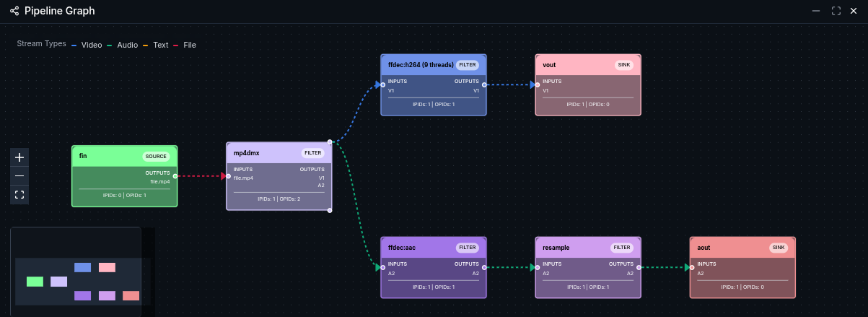Click the blue ffdec:h264 node in minimap

(82, 267)
